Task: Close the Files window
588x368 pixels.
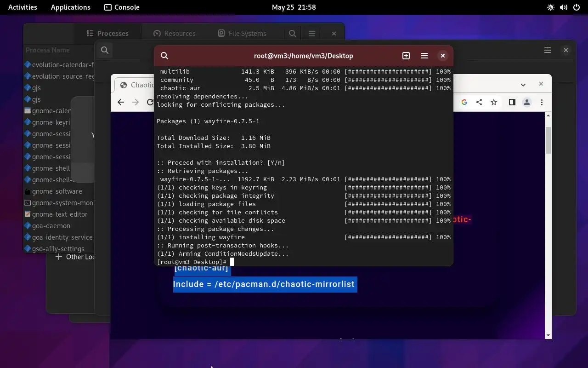Action: point(566,50)
